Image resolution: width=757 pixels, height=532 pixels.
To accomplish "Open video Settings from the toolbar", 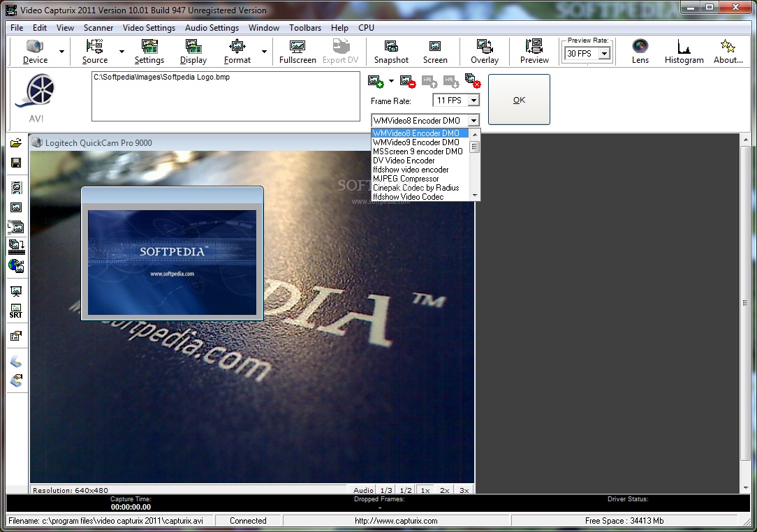I will coord(149,52).
